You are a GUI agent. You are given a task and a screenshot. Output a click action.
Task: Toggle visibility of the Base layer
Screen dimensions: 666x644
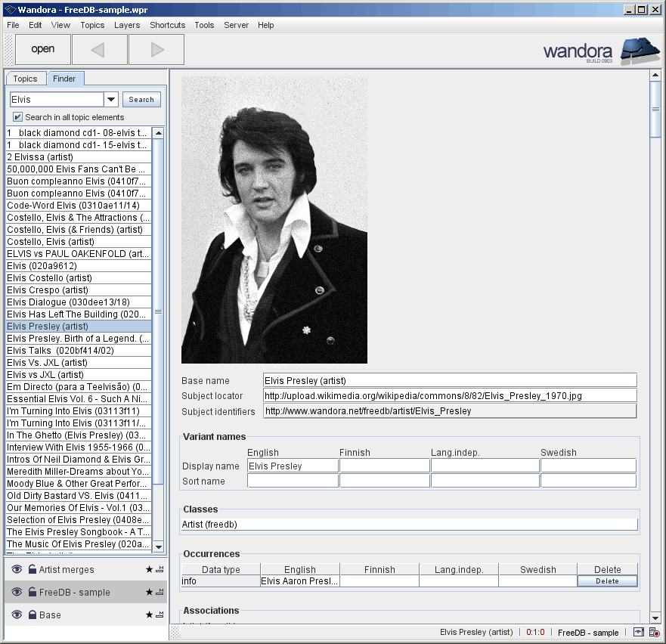pyautogui.click(x=17, y=615)
